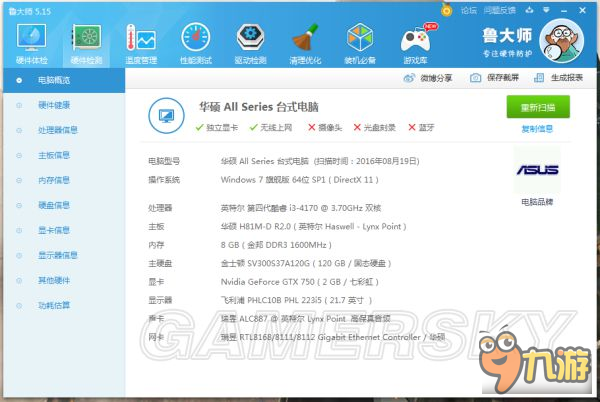Open 温度管理 temperature management
Screen dimensions: 600x402
click(141, 43)
